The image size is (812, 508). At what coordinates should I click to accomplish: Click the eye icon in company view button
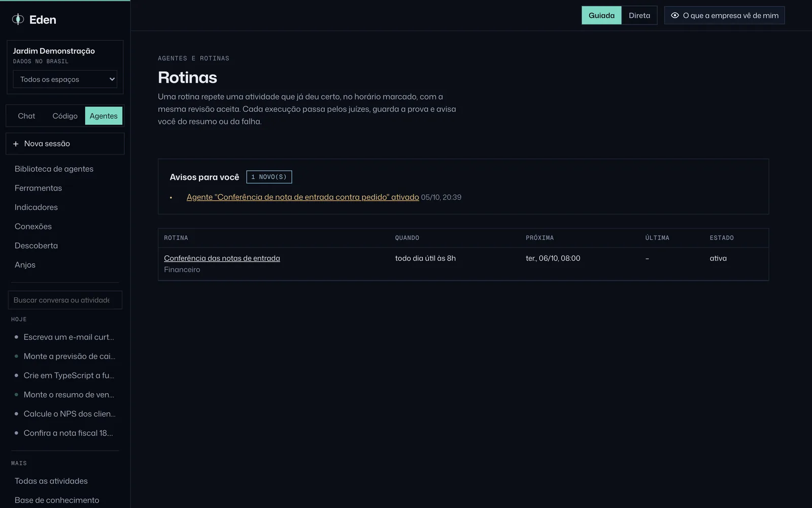point(675,15)
